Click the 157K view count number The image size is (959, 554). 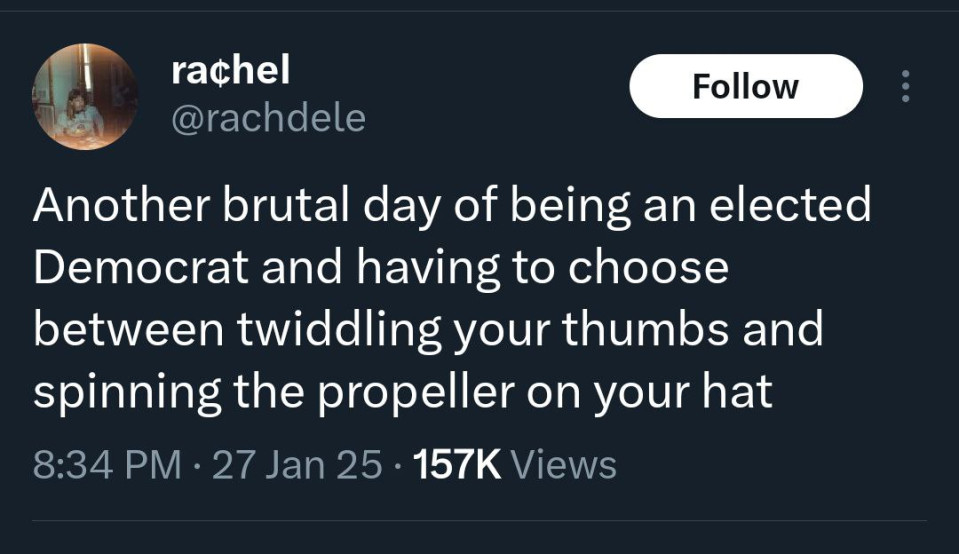pyautogui.click(x=455, y=464)
